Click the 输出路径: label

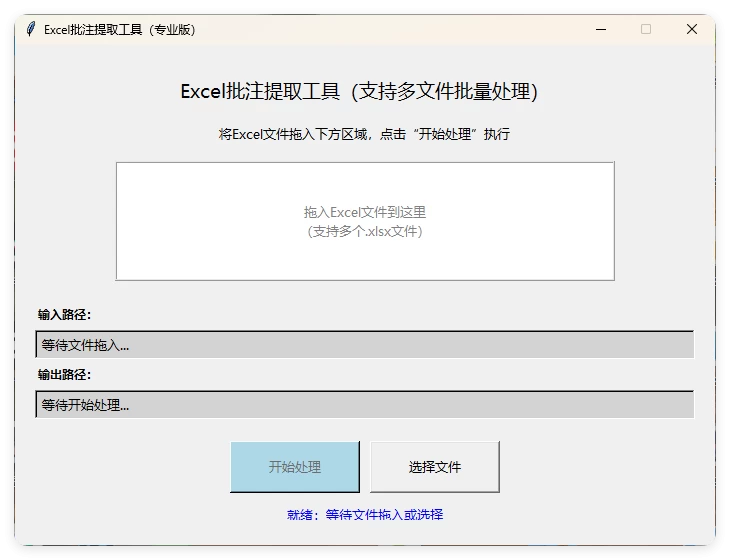(64, 375)
